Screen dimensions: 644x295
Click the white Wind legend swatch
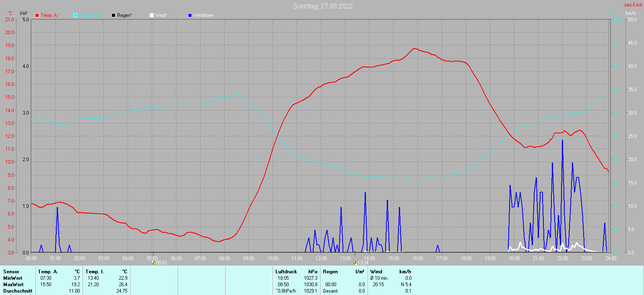pos(152,15)
